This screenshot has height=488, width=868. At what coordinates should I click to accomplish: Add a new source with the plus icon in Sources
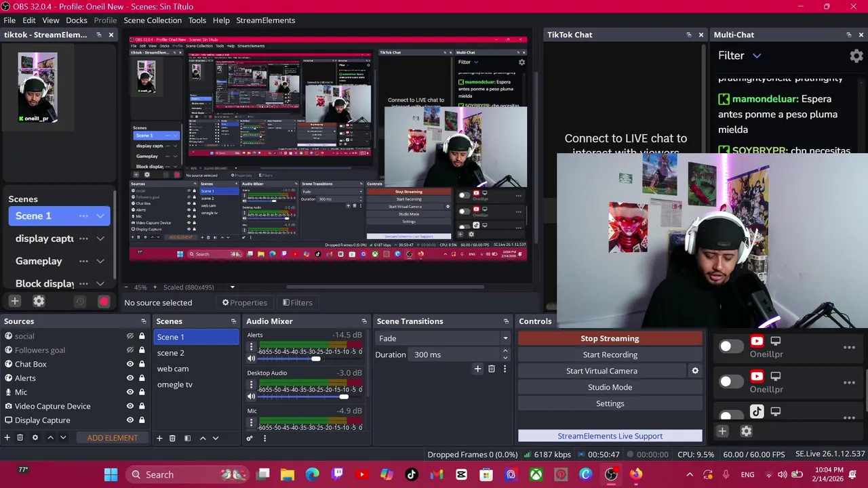click(7, 438)
